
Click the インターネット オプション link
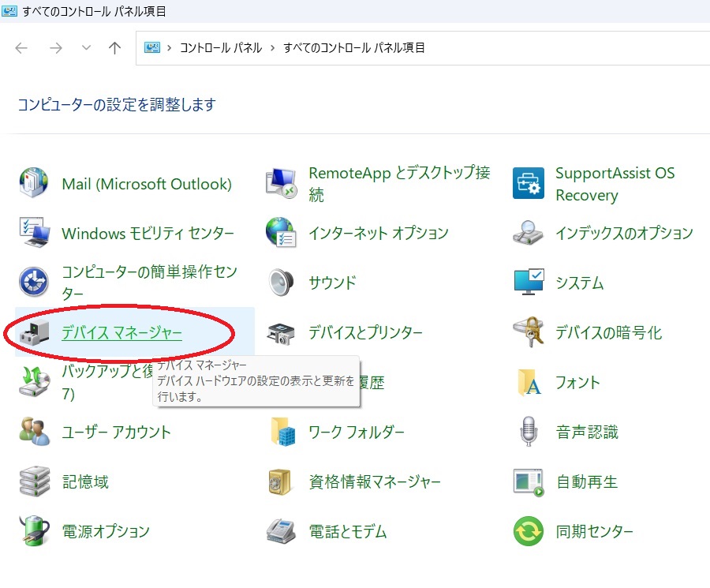click(378, 234)
